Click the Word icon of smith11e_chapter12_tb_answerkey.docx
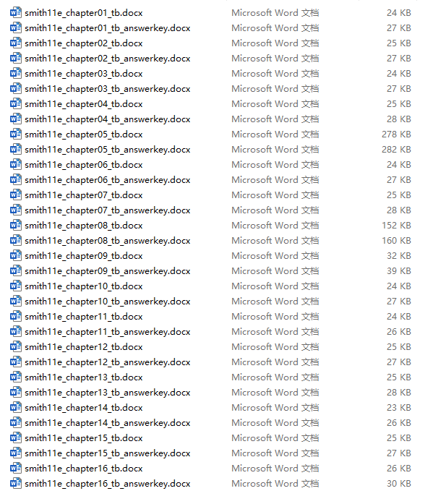Viewport: 446px width, 504px height. coord(16,362)
